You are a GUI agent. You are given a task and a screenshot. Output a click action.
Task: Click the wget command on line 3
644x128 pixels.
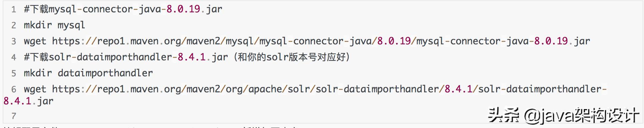(35, 41)
